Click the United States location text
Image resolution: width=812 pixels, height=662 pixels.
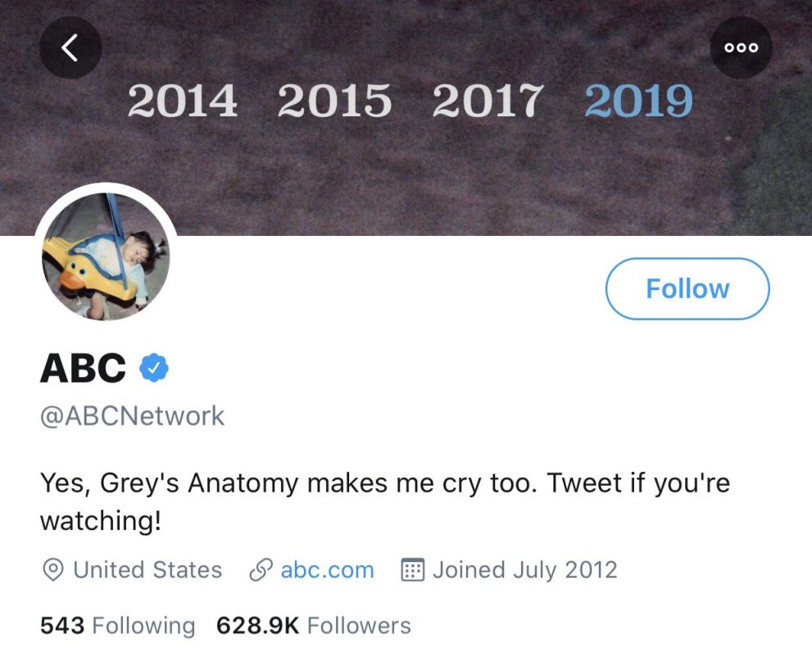point(147,570)
